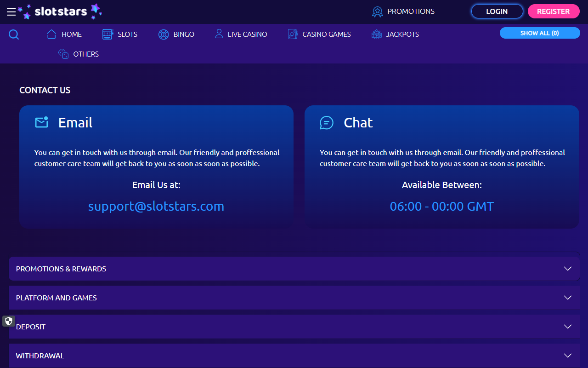The image size is (588, 368).
Task: Click the slotstars logo
Action: coord(61,11)
